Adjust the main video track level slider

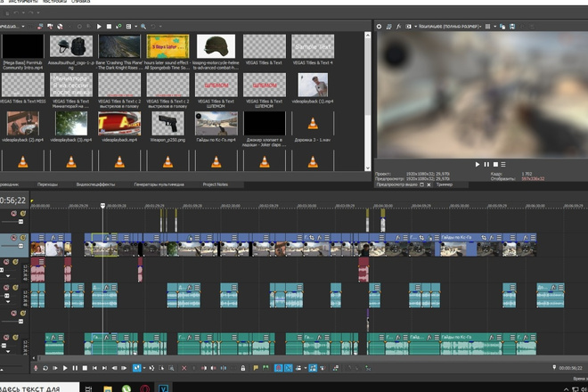pos(12,246)
